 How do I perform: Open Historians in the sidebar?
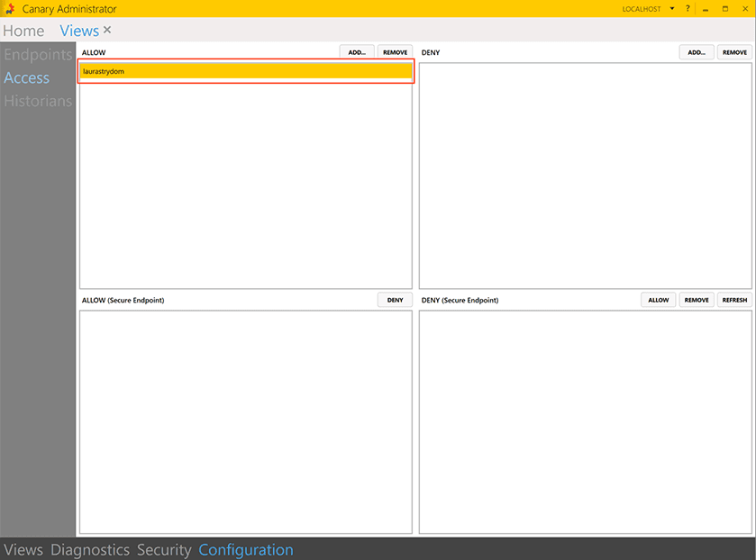(x=38, y=101)
